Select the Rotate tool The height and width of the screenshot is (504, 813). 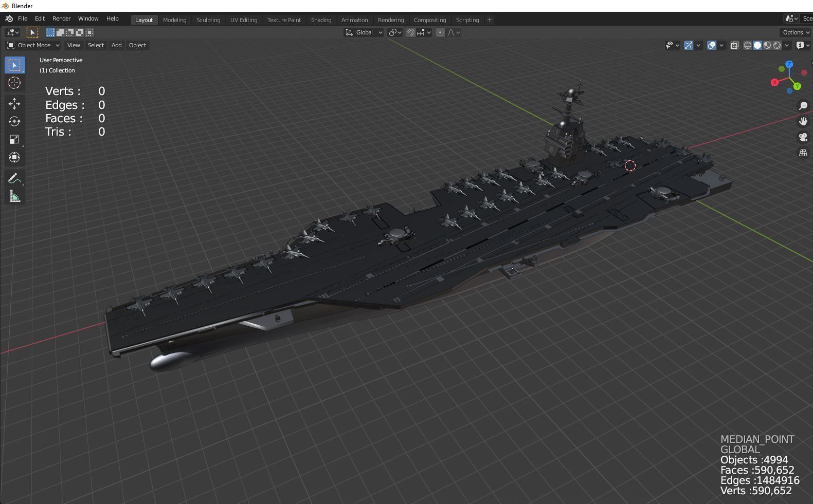point(14,121)
